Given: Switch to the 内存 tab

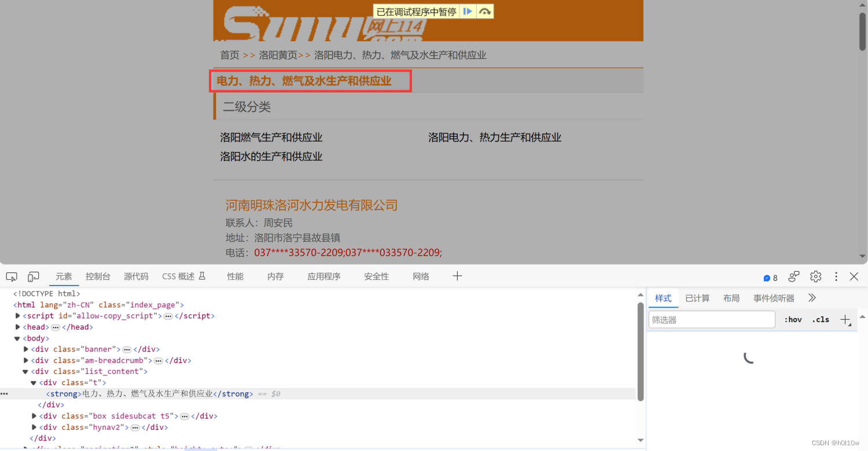Looking at the screenshot, I should (275, 276).
